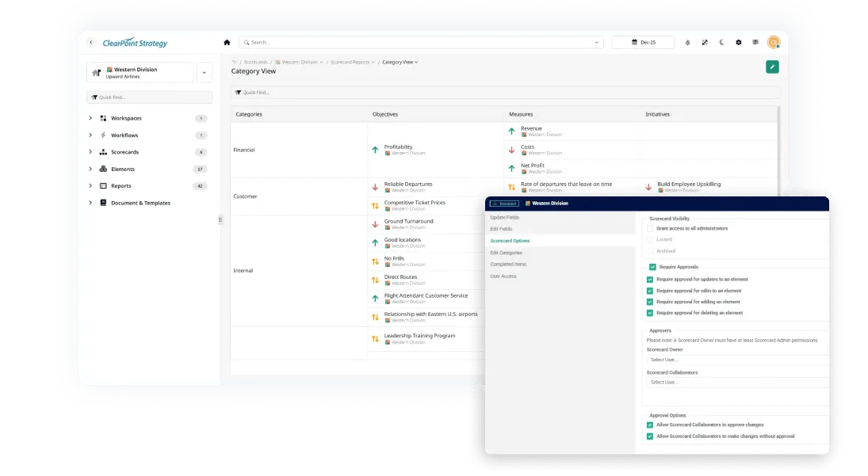This screenshot has width=868, height=476.
Task: Click the home icon in top bar
Action: (x=227, y=43)
